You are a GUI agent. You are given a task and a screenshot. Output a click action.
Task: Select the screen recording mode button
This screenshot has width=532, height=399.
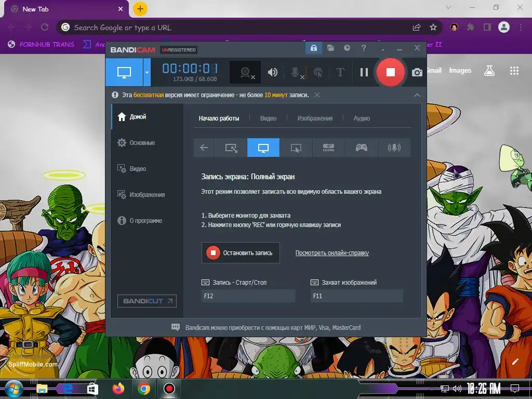[x=124, y=72]
